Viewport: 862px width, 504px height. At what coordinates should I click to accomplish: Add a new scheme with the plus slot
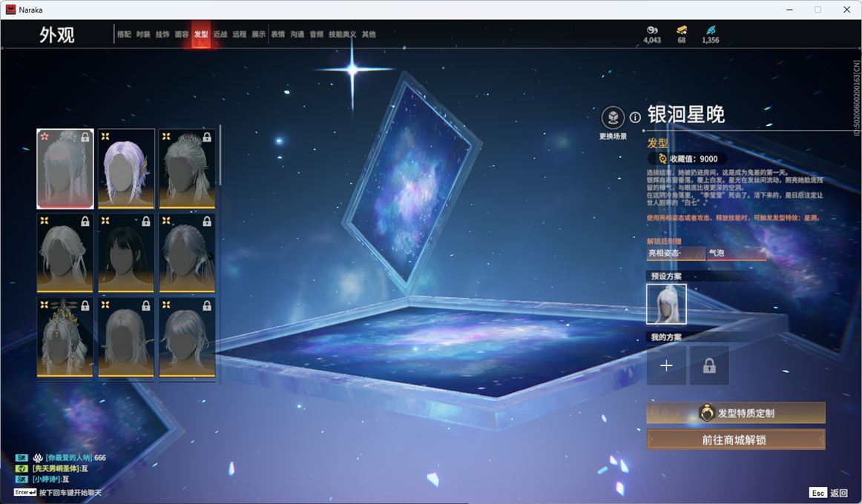click(x=666, y=365)
